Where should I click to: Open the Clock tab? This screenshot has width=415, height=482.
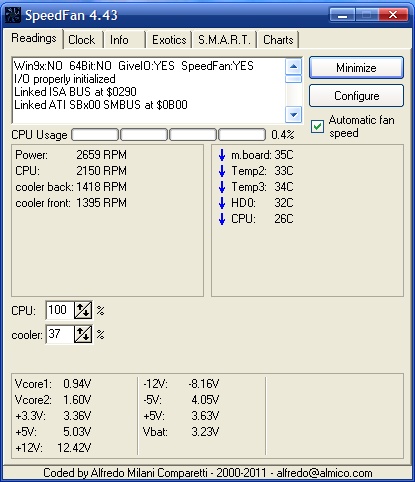(82, 40)
